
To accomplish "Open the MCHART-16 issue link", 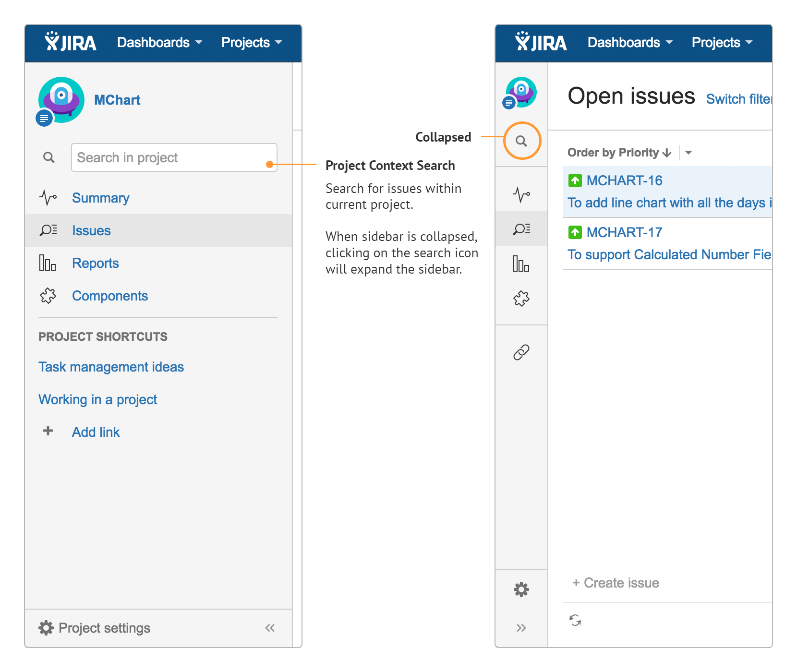I will point(624,181).
